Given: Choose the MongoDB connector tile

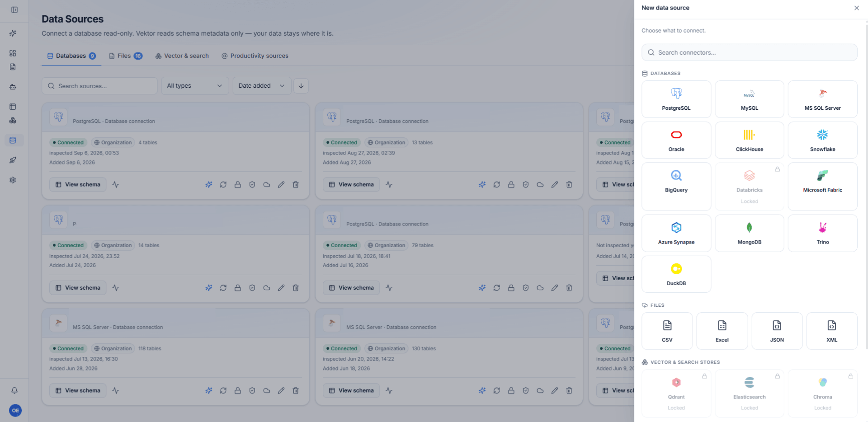Looking at the screenshot, I should [x=749, y=233].
